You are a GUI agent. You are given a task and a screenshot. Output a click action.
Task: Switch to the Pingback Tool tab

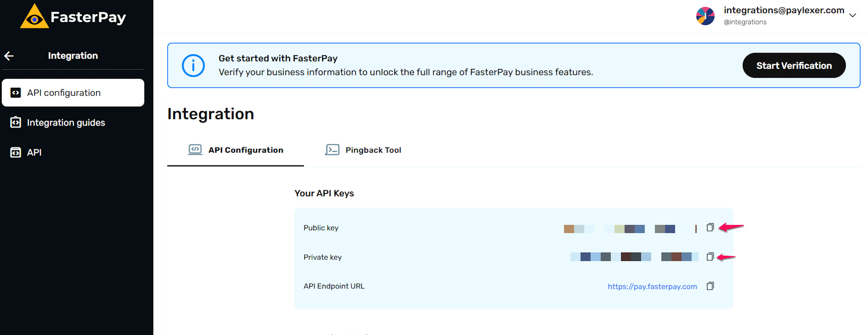(363, 150)
